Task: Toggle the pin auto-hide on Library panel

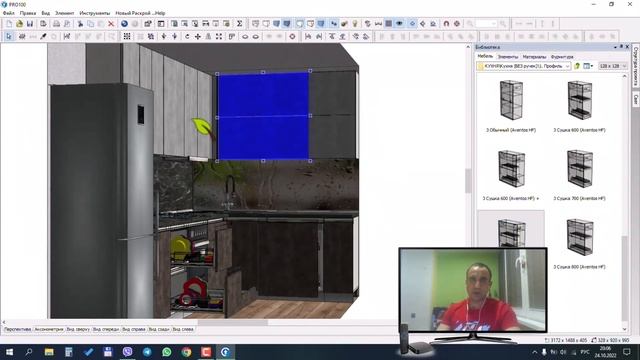Action: tap(621, 47)
